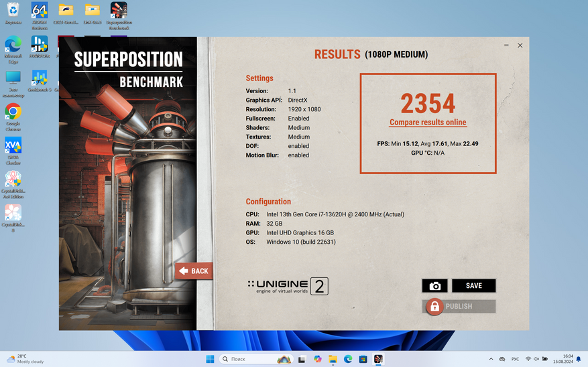
Task: Go back using the BACK arrow button
Action: (x=194, y=271)
